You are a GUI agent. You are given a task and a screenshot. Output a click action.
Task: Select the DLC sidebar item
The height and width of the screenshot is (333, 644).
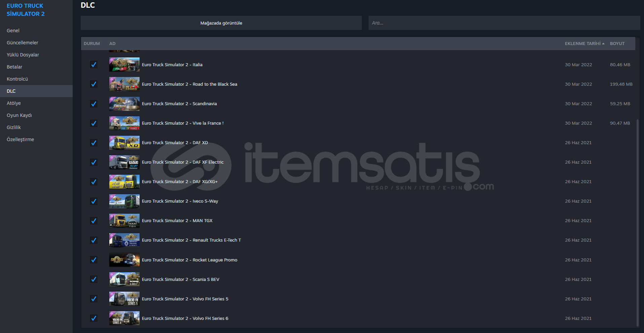coord(36,91)
